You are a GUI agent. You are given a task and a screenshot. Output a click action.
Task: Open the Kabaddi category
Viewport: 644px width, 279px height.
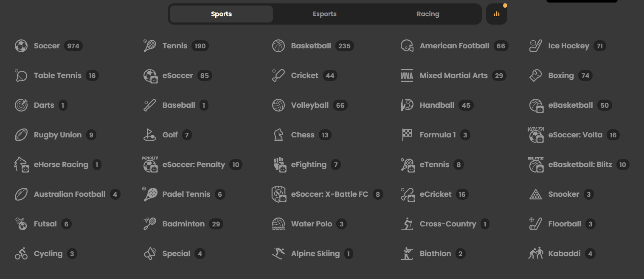tap(565, 253)
